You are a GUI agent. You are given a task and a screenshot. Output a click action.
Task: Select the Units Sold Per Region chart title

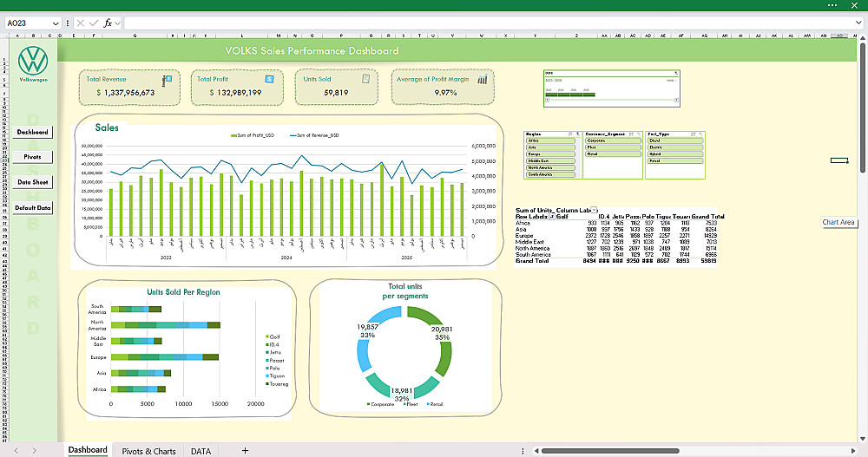click(x=183, y=292)
